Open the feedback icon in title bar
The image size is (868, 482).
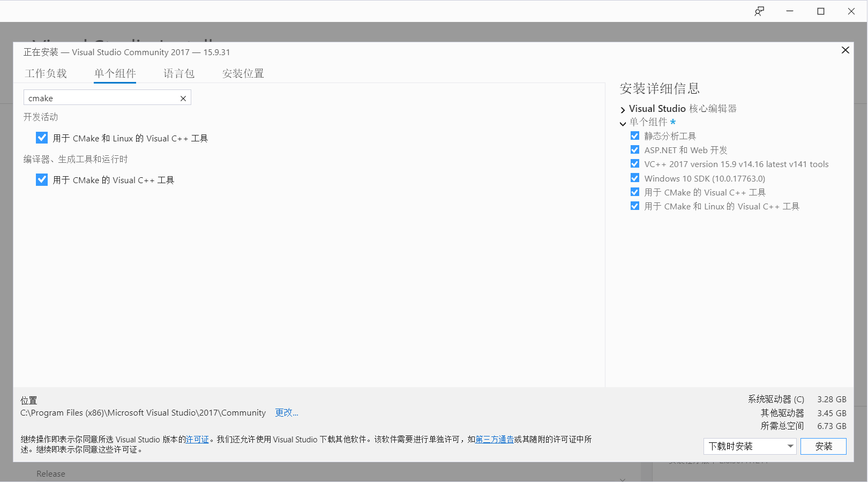point(759,11)
